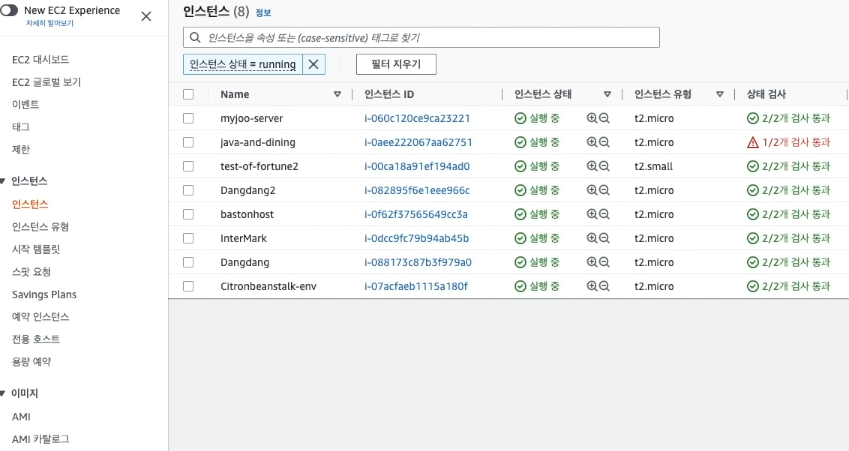Sort by the 인스턴스 유형 column arrow
The width and height of the screenshot is (849, 451).
pyautogui.click(x=720, y=94)
